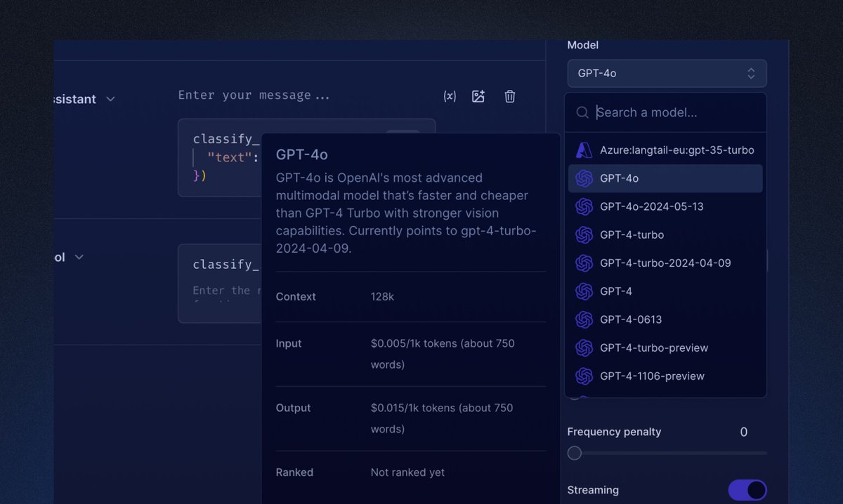Turn off the Streaming switch

747,490
